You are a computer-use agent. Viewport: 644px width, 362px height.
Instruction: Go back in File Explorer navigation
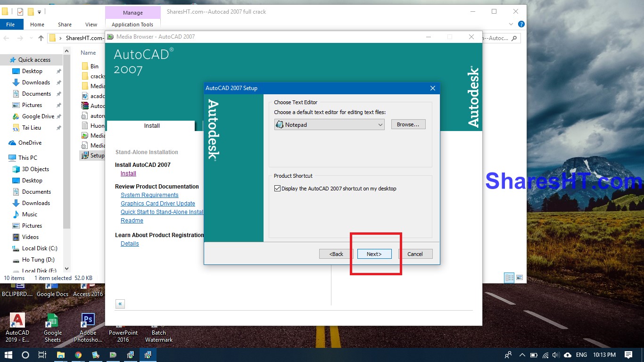[7, 38]
